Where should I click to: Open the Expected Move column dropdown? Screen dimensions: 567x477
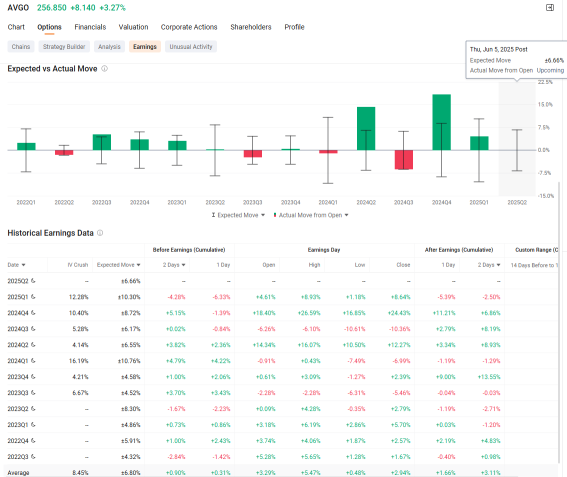(138, 265)
